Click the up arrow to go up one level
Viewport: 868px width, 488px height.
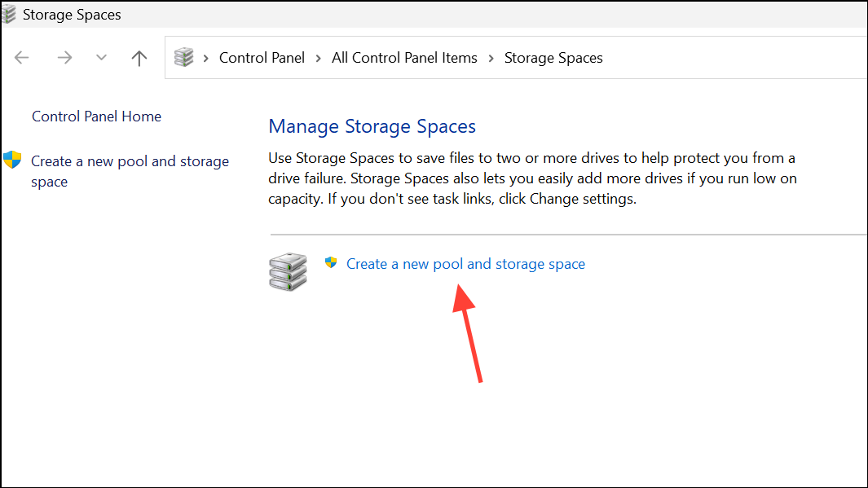(x=139, y=57)
